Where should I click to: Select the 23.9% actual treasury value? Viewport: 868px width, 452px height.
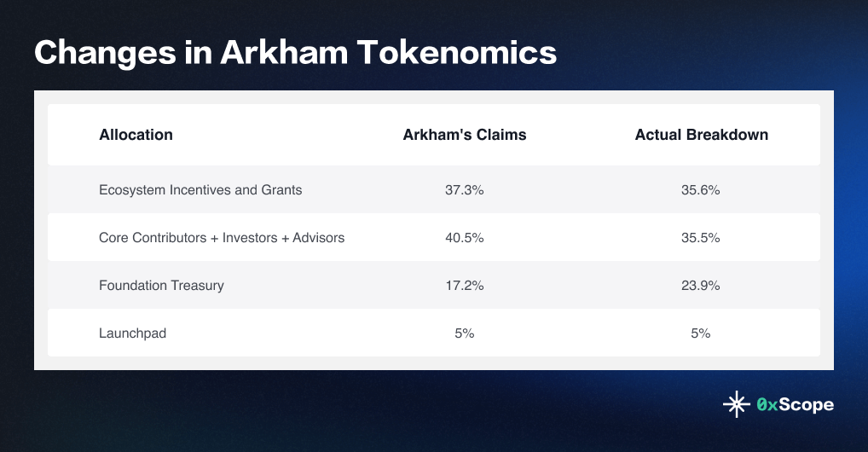[x=701, y=285]
